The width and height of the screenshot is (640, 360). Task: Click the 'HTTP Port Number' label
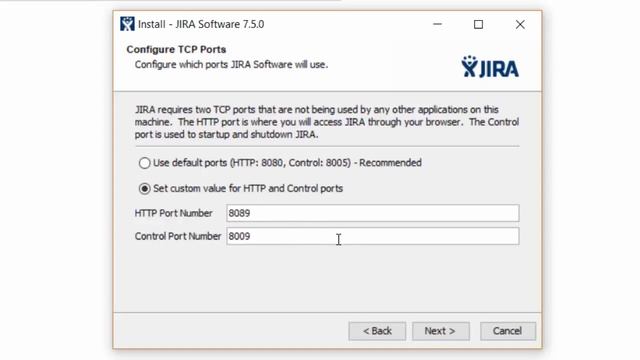173,213
